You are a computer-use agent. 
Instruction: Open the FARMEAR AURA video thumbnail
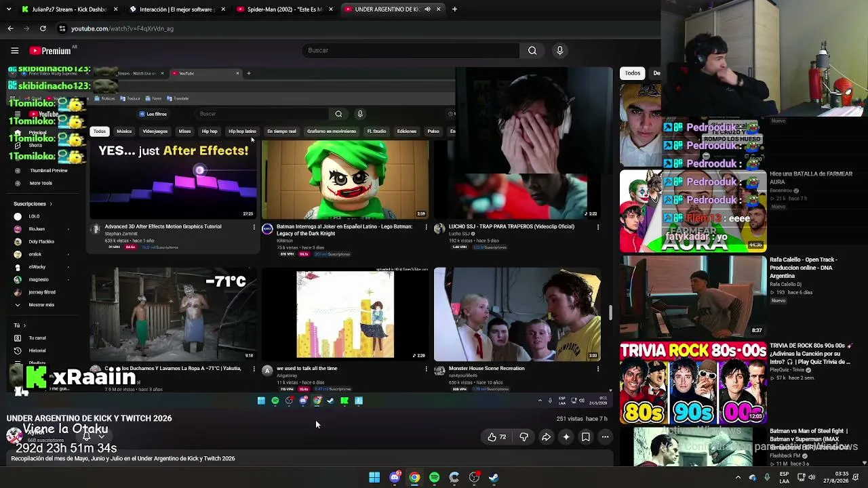(693, 211)
